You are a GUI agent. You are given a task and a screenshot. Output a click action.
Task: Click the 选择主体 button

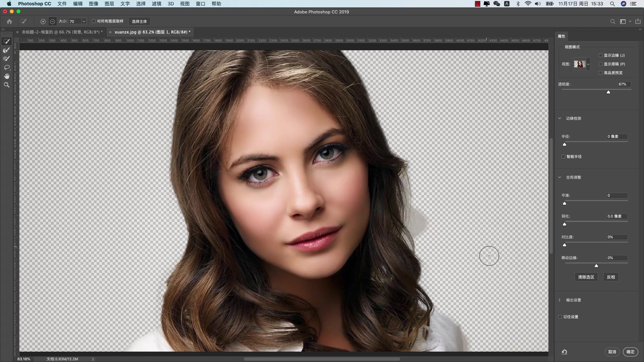pyautogui.click(x=139, y=21)
